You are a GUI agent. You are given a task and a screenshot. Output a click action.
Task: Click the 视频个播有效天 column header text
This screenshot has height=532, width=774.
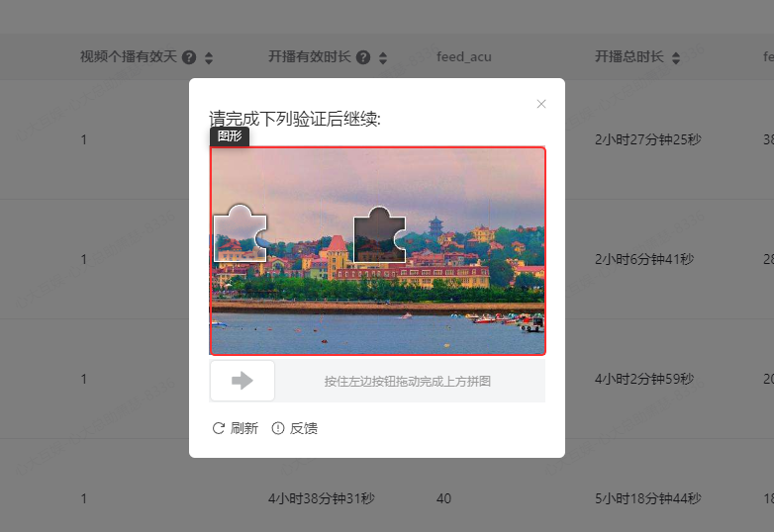click(129, 56)
